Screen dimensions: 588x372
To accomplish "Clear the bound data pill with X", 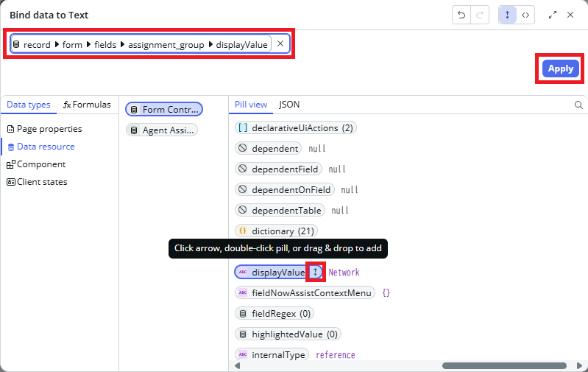I will [x=280, y=44].
